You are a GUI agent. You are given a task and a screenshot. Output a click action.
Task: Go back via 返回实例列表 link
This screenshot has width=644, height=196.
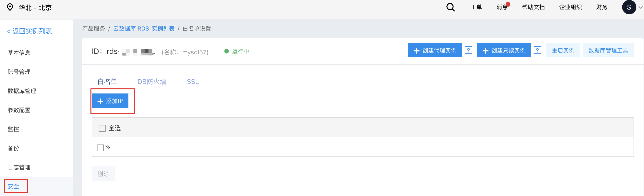tap(29, 31)
